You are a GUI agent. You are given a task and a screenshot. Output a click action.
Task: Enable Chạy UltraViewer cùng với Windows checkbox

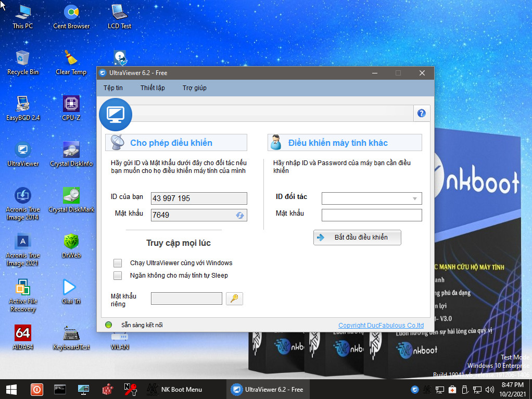click(x=118, y=263)
